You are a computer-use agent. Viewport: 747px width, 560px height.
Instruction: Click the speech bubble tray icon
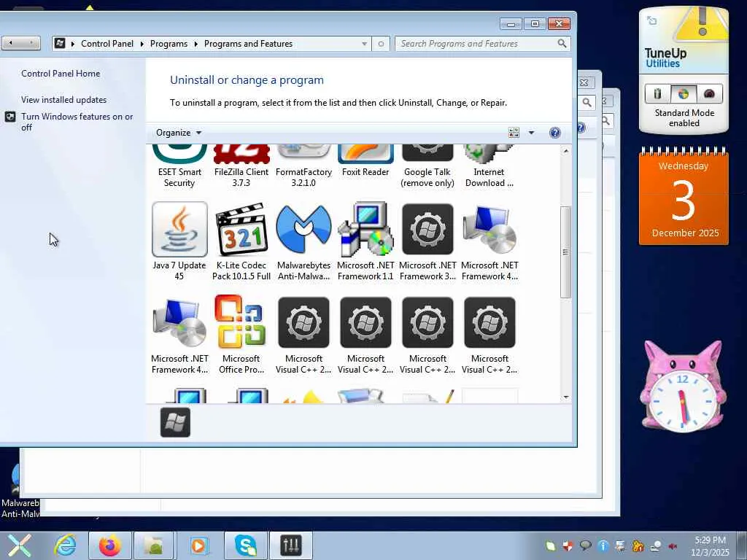[586, 545]
